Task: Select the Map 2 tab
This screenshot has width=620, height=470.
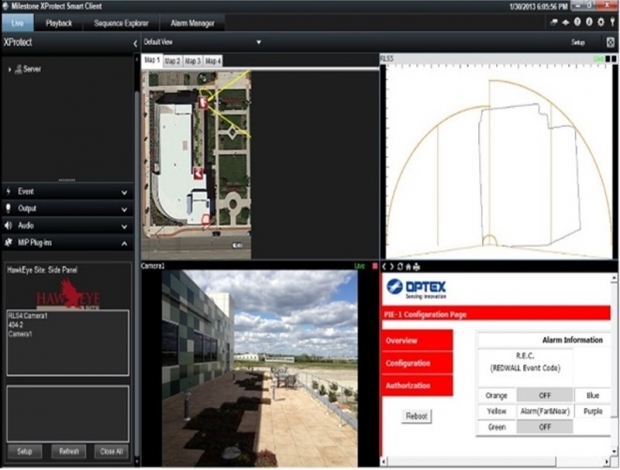Action: tap(172, 61)
